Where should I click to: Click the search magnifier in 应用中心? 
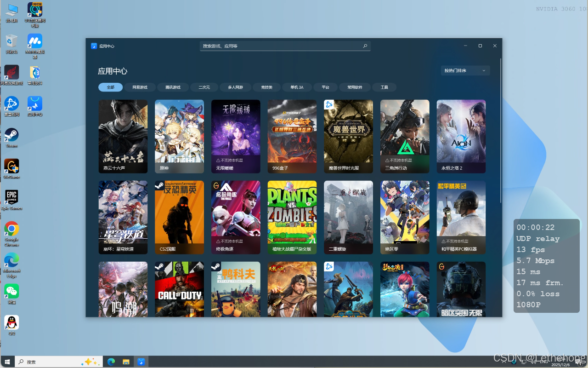[365, 46]
